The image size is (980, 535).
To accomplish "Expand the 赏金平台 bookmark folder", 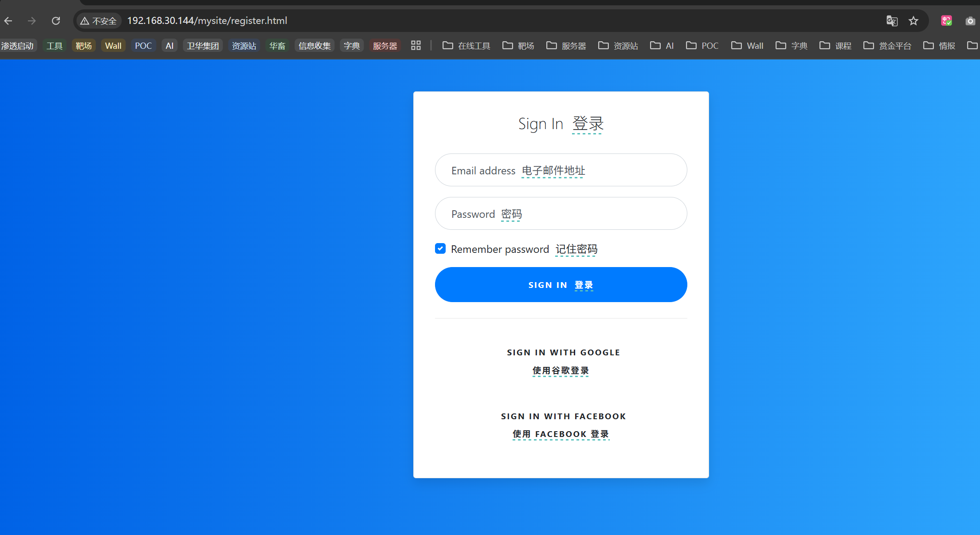I will (x=887, y=46).
